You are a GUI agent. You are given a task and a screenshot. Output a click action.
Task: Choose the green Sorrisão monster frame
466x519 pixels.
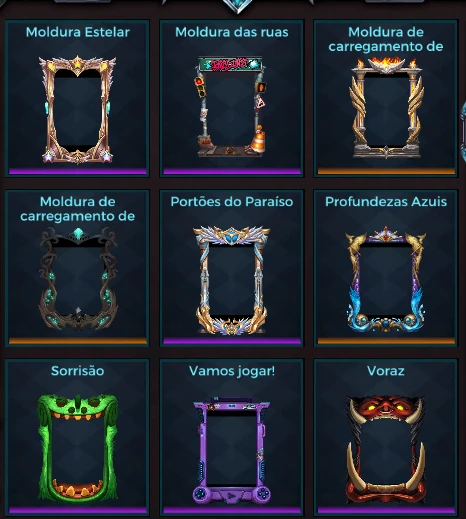(x=77, y=437)
